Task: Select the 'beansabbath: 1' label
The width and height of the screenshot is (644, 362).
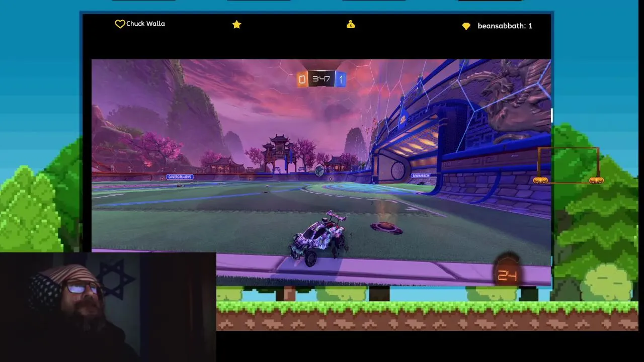Action: coord(505,26)
